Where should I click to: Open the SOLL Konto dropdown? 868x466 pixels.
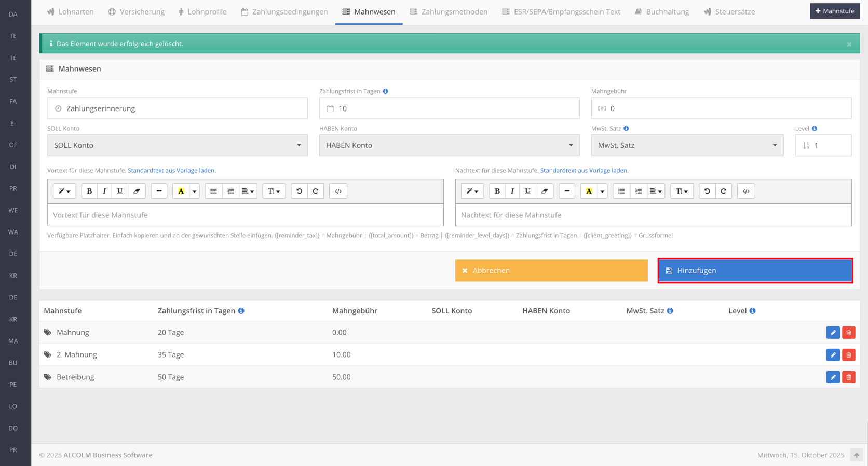(x=177, y=145)
